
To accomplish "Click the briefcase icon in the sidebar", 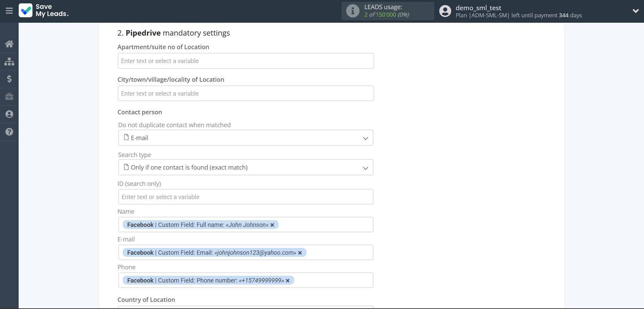I will pos(9,97).
